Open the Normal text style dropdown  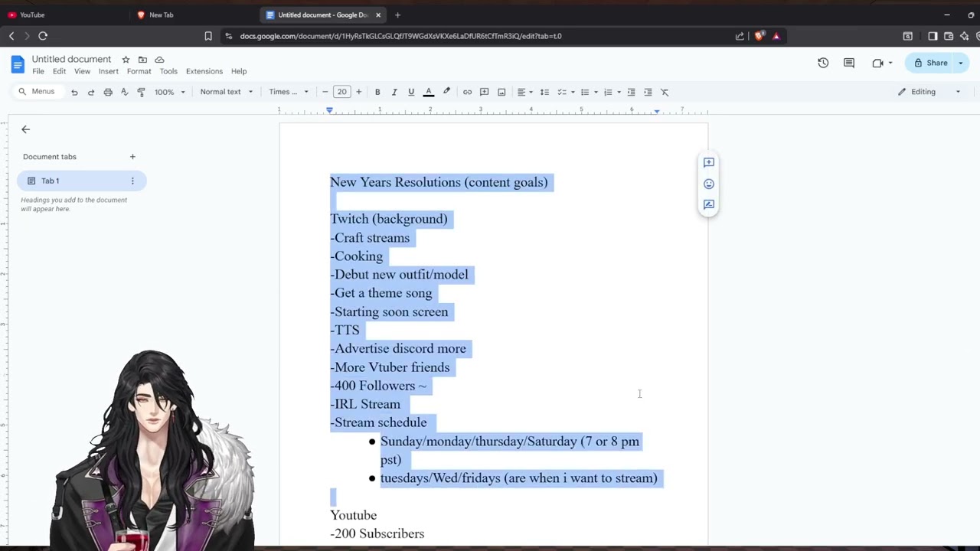[226, 92]
